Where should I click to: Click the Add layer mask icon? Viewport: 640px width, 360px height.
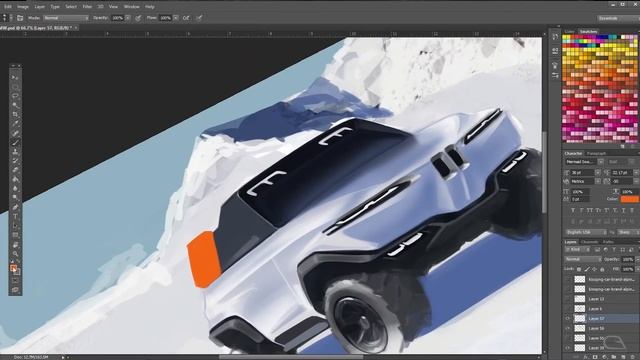click(595, 357)
